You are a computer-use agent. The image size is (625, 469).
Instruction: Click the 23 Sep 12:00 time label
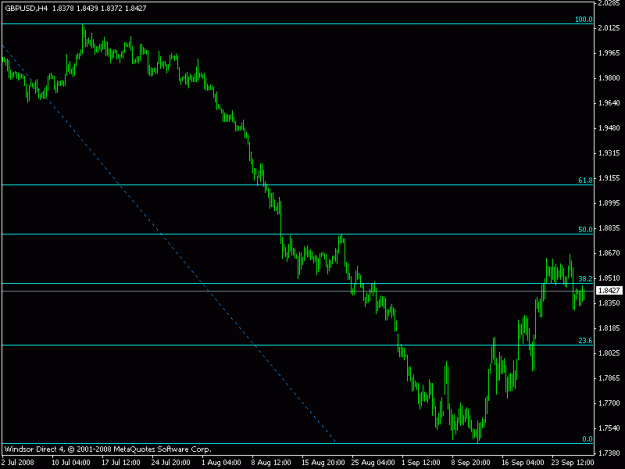(x=573, y=463)
